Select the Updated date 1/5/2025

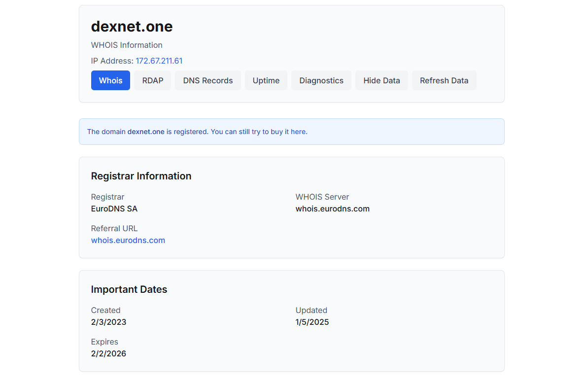pyautogui.click(x=312, y=322)
